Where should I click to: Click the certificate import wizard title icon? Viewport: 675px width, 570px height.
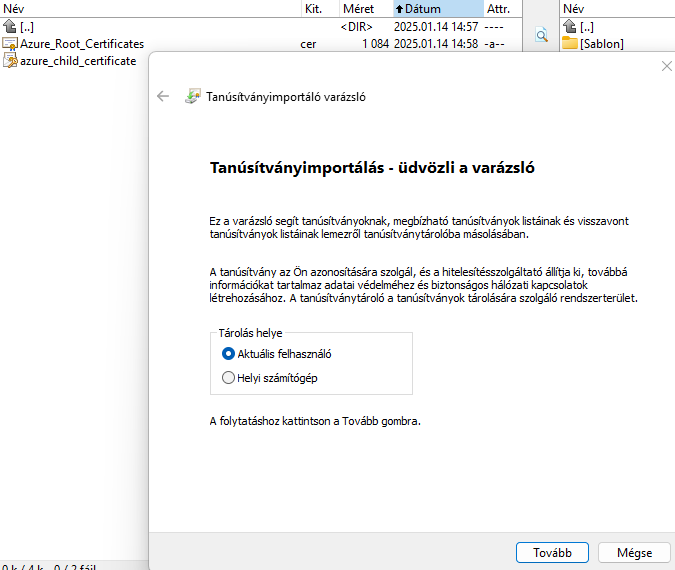tap(192, 97)
